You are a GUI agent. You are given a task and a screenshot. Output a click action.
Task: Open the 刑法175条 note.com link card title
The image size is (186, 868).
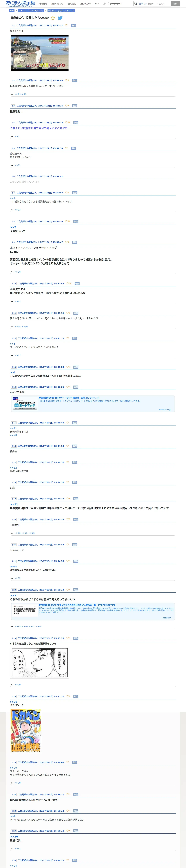[x=77, y=605]
